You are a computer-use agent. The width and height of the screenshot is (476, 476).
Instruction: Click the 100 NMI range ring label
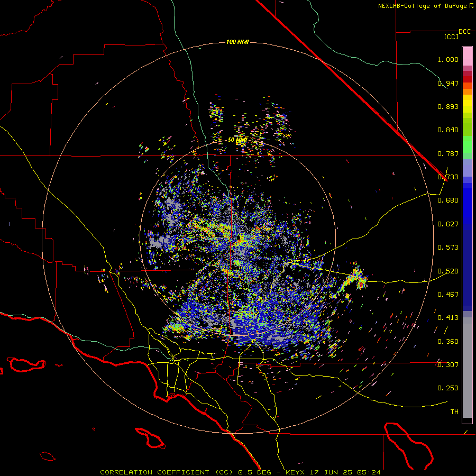click(x=237, y=42)
